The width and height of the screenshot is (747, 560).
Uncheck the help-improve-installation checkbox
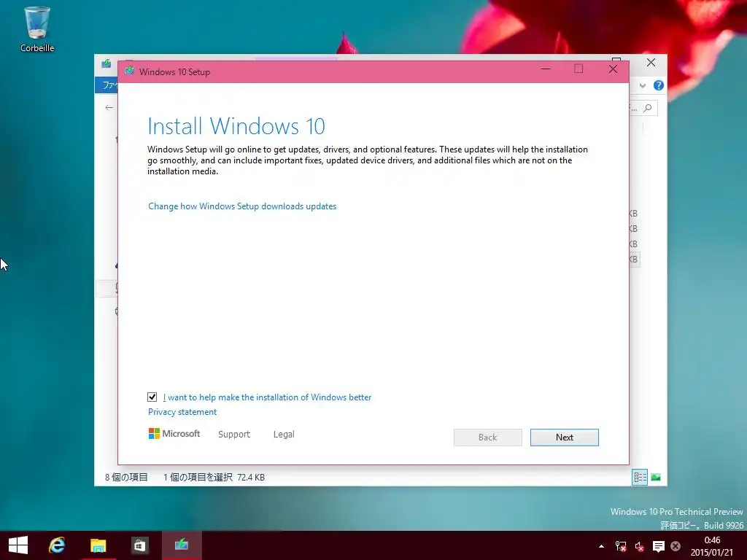(x=152, y=397)
